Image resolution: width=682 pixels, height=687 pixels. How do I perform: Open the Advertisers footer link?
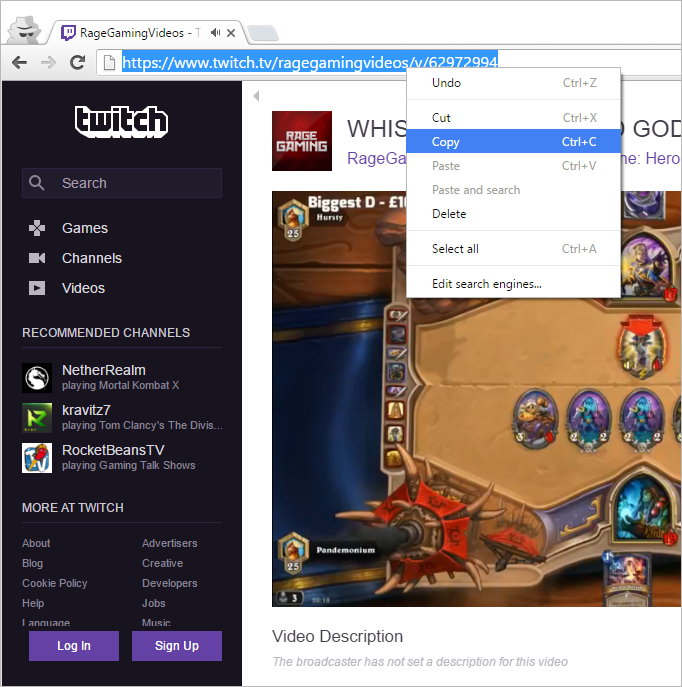pos(170,543)
